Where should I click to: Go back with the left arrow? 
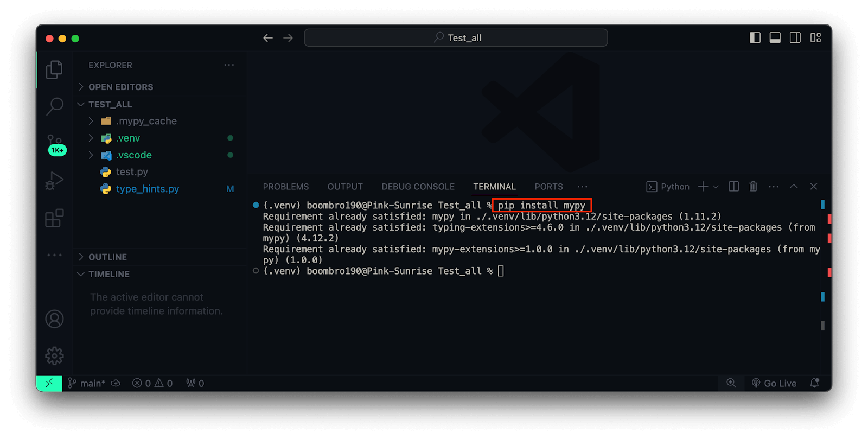pos(268,38)
